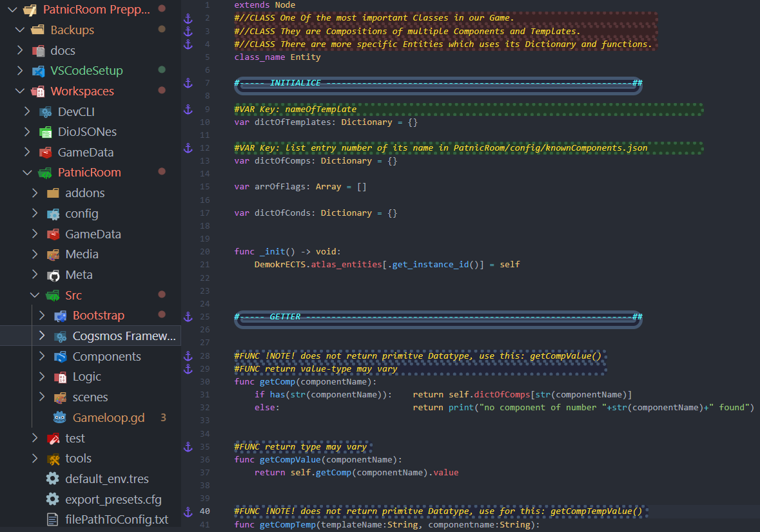Click the Media folder icon
Screen dimensions: 760x532
click(53, 254)
